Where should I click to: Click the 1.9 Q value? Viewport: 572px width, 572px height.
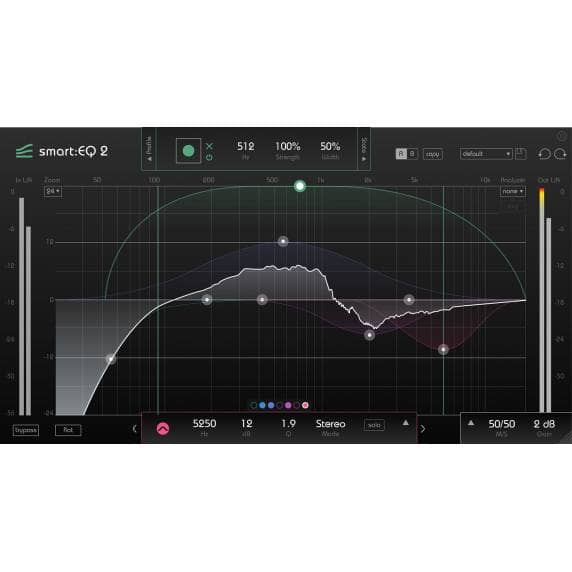288,424
